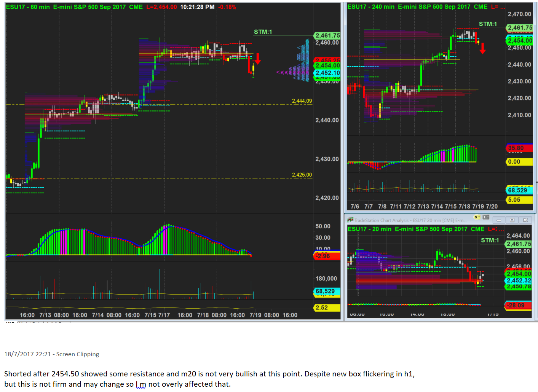Click the 'ESU17 - 60 min' chart header text
The width and height of the screenshot is (538, 392).
click(28, 7)
